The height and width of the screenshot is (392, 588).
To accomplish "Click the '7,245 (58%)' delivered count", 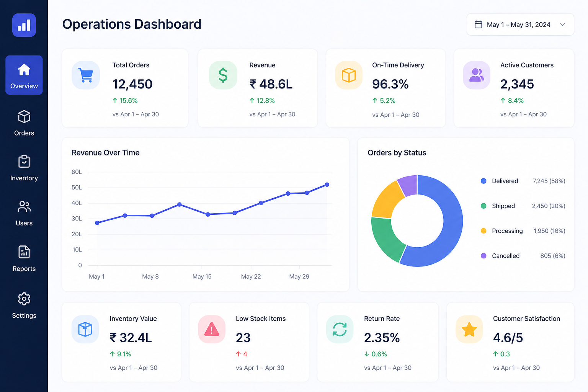I will tap(549, 181).
